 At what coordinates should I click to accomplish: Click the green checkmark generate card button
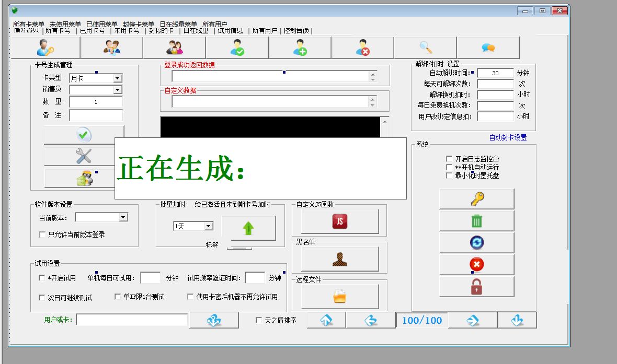coord(84,135)
